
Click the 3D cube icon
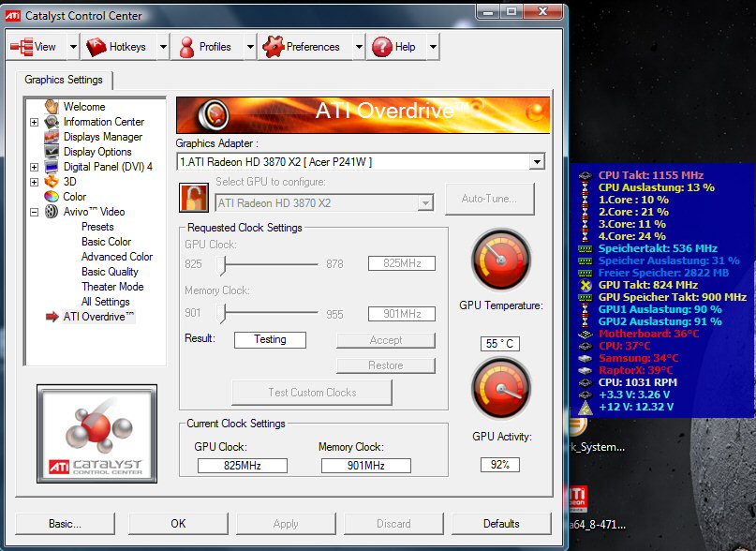point(52,182)
